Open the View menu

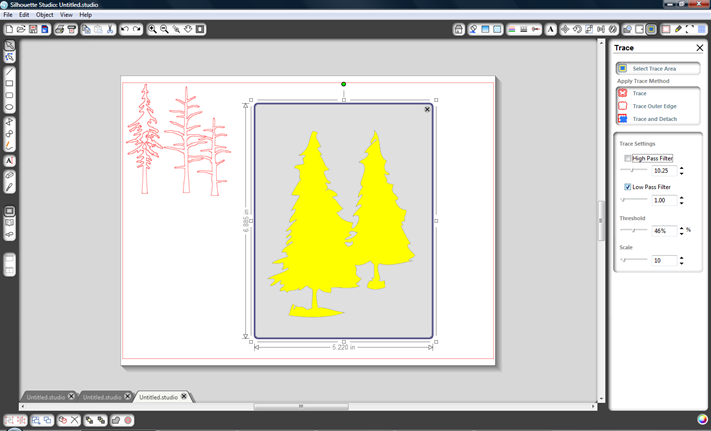click(x=66, y=15)
